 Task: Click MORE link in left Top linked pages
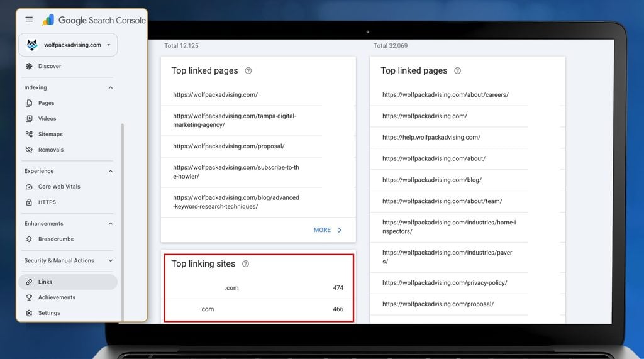[322, 230]
